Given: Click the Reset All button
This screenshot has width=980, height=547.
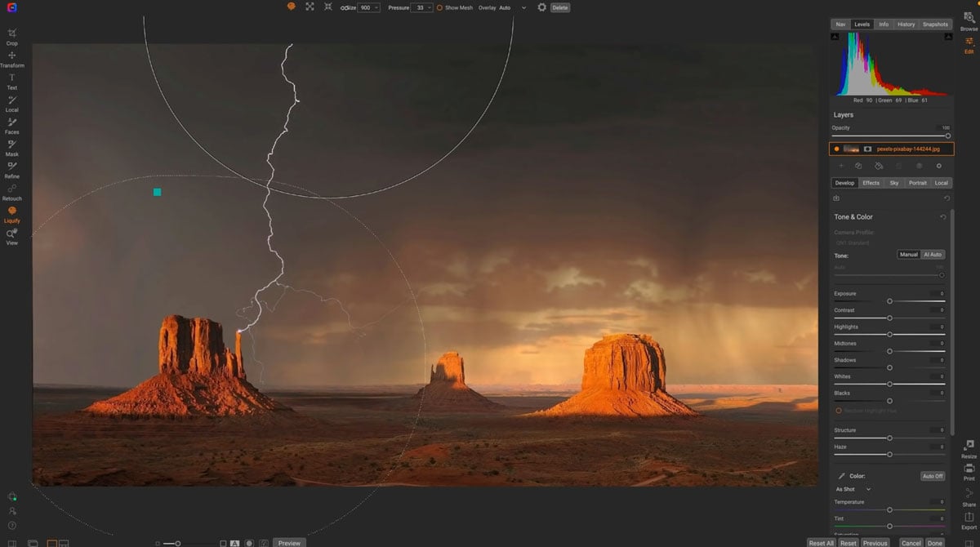Looking at the screenshot, I should (821, 543).
